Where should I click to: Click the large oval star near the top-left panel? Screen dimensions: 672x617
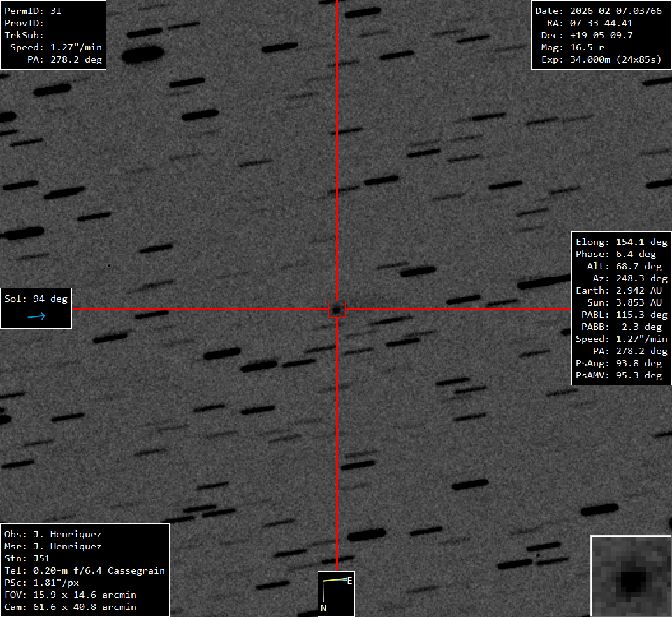point(143,55)
